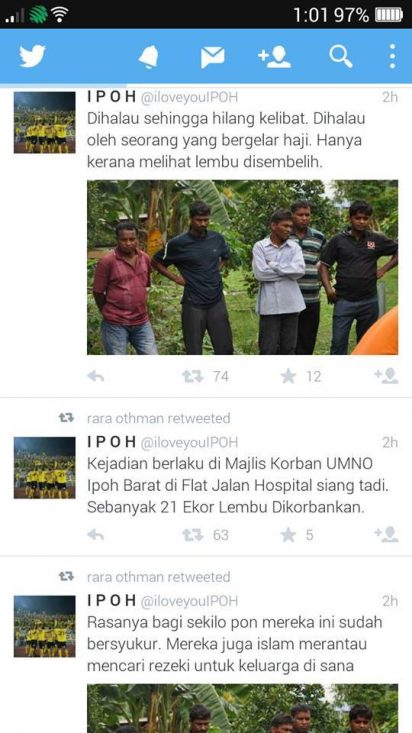Open the three-dot overflow menu
This screenshot has width=412, height=733.
(x=392, y=57)
